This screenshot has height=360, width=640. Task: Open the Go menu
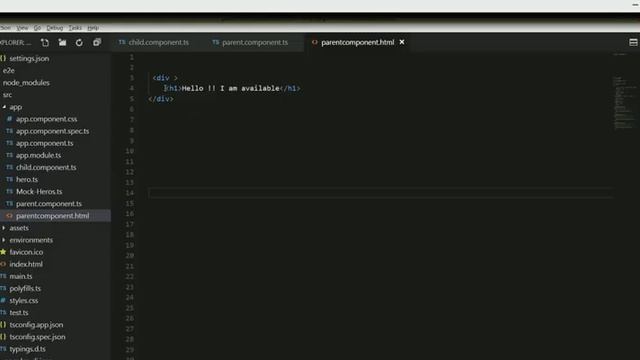[37, 28]
